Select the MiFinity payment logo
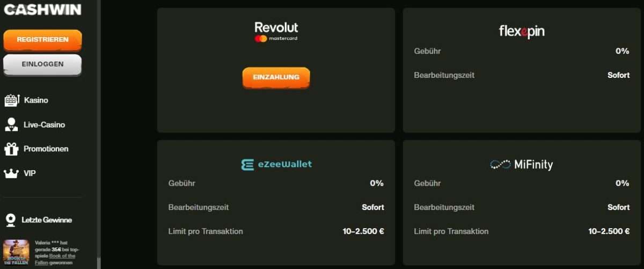The height and width of the screenshot is (269, 644). [522, 164]
